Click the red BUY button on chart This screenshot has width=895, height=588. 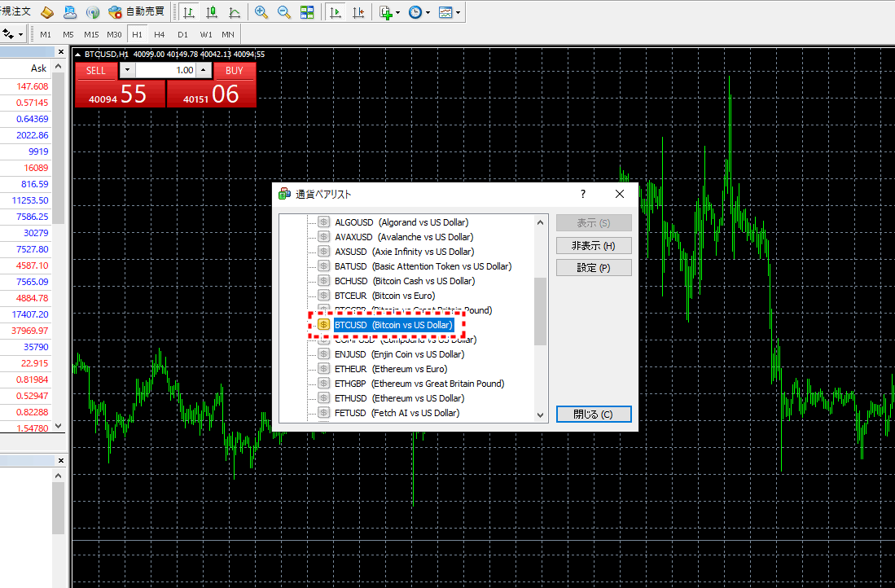pyautogui.click(x=235, y=71)
